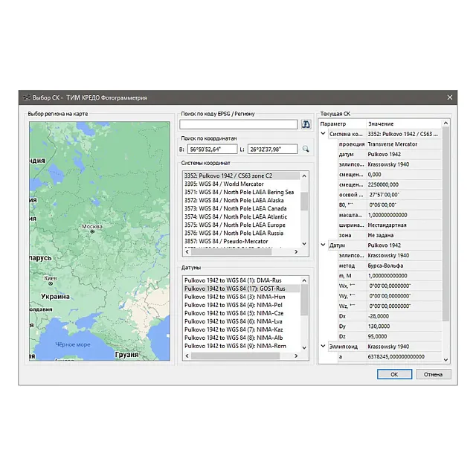Click the app icon in the title bar
The width and height of the screenshot is (476, 476).
click(26, 97)
